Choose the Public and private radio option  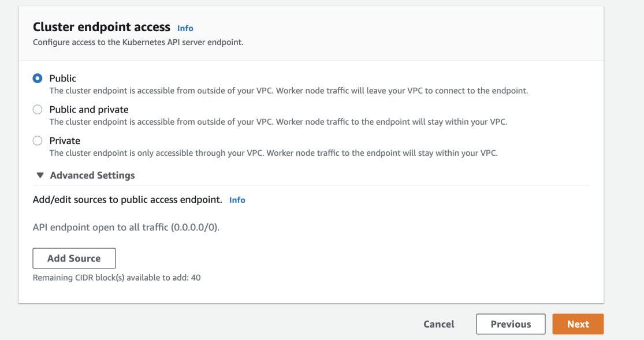coord(38,109)
